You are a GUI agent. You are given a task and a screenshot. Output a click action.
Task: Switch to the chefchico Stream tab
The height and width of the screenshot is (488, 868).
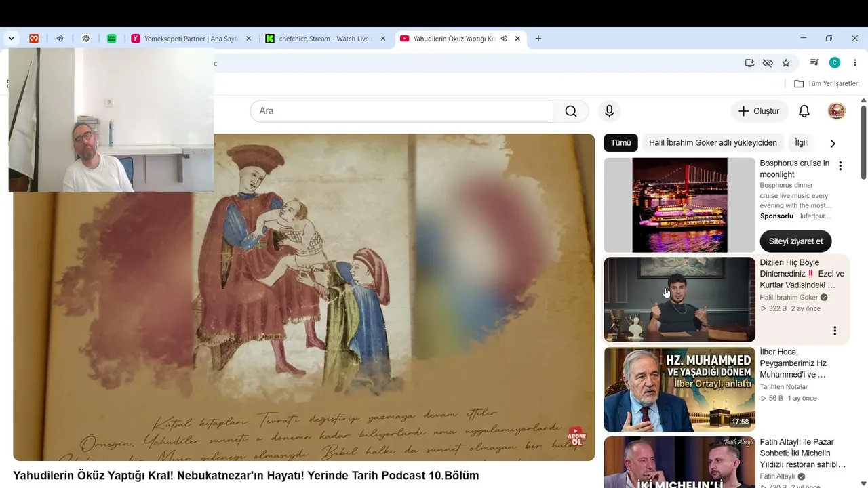tap(325, 39)
